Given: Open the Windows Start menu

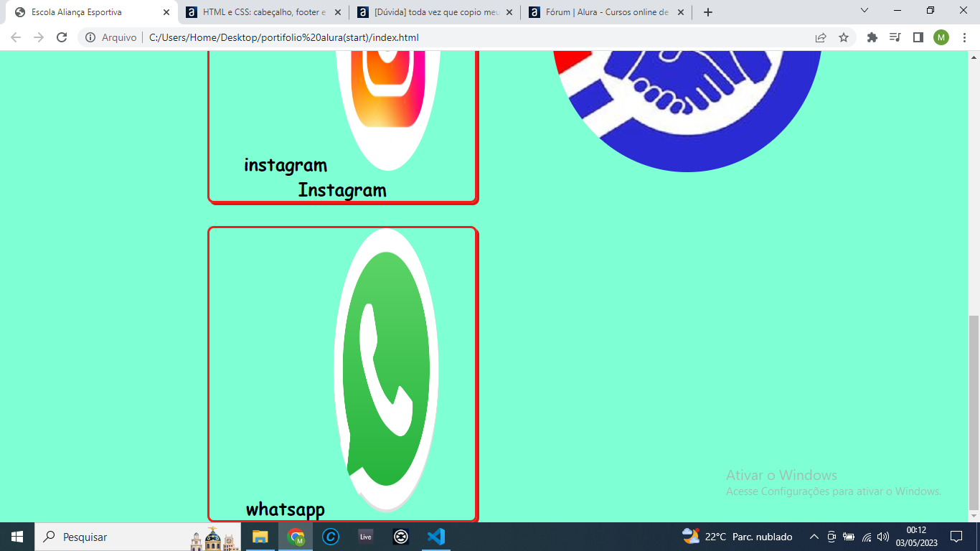Looking at the screenshot, I should pos(17,537).
